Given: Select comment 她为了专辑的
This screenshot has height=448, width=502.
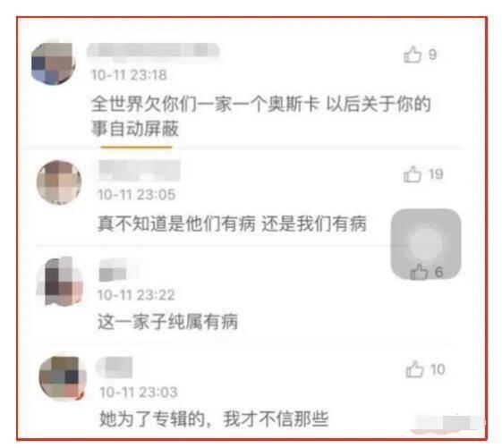Looking at the screenshot, I should point(214,418).
